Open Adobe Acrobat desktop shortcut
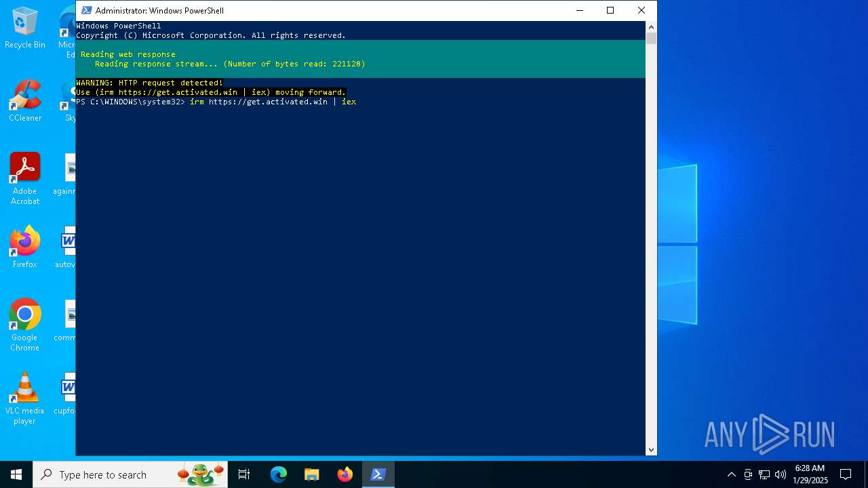Viewport: 868px width, 488px height. [25, 179]
